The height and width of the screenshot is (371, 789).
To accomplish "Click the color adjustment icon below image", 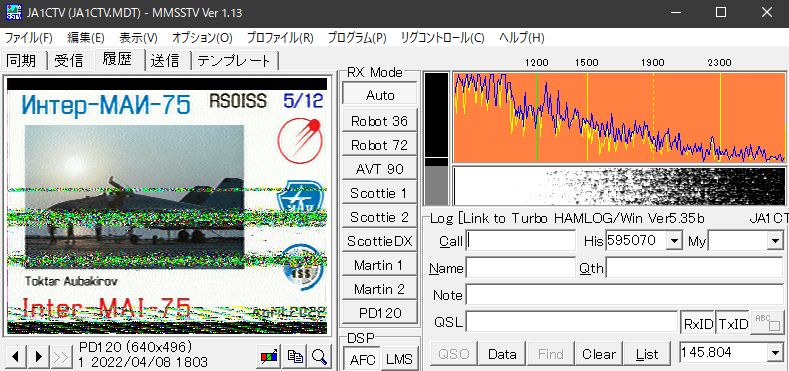I will click(271, 357).
